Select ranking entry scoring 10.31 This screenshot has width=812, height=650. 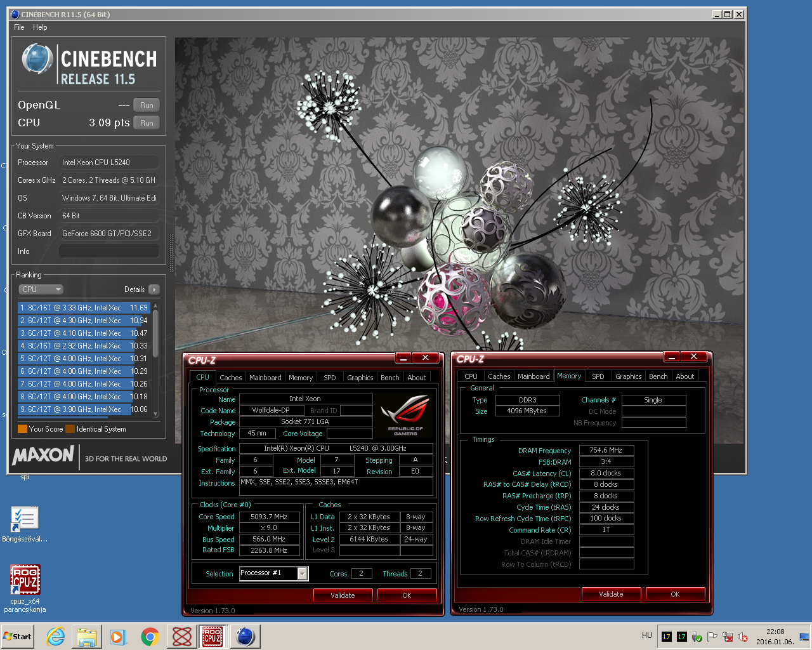coord(83,359)
